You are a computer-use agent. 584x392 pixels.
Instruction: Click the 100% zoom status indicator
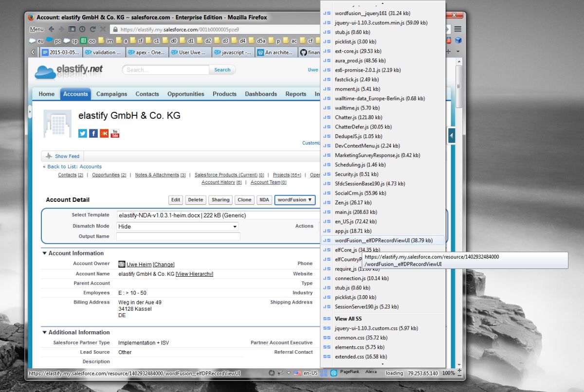[x=448, y=373]
